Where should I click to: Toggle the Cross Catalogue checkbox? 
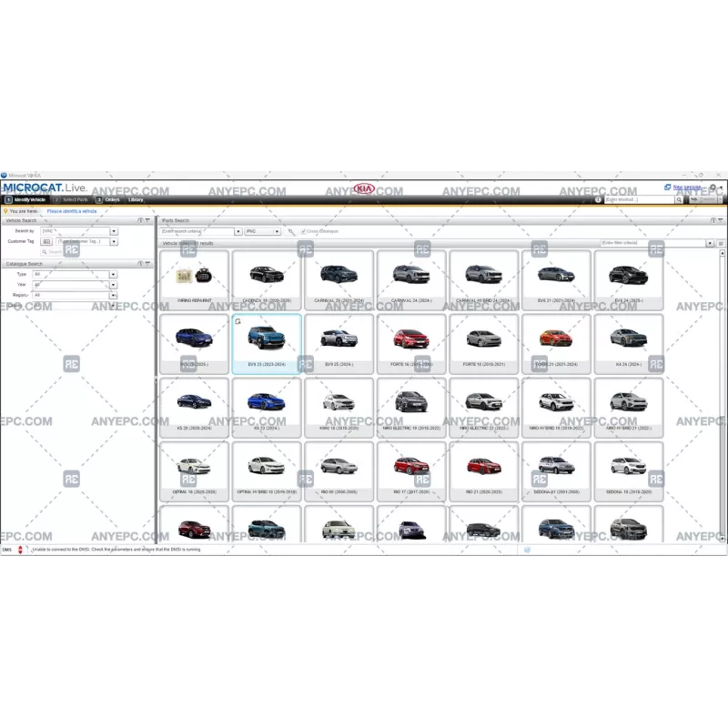click(303, 231)
